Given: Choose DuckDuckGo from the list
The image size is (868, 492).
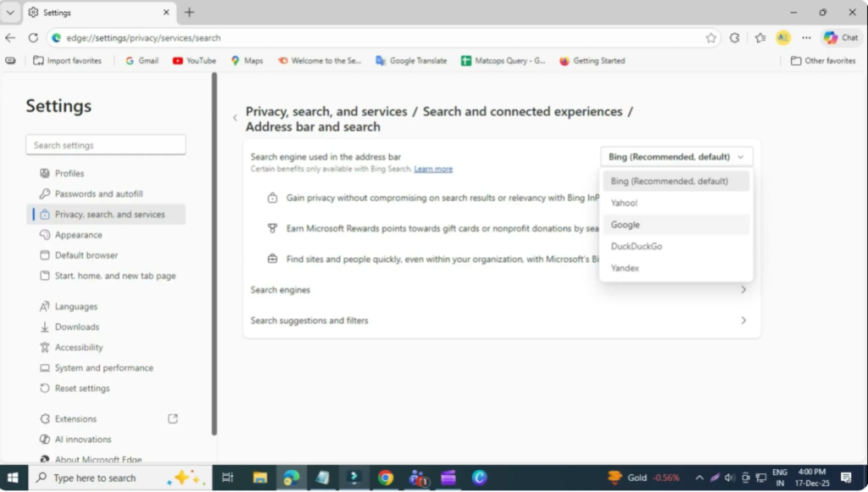Looking at the screenshot, I should (637, 246).
